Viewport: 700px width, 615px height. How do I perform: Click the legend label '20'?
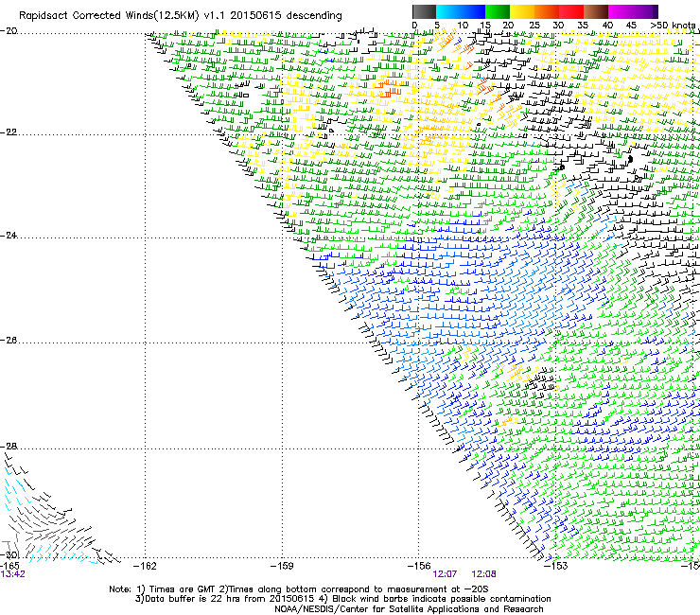pos(509,26)
